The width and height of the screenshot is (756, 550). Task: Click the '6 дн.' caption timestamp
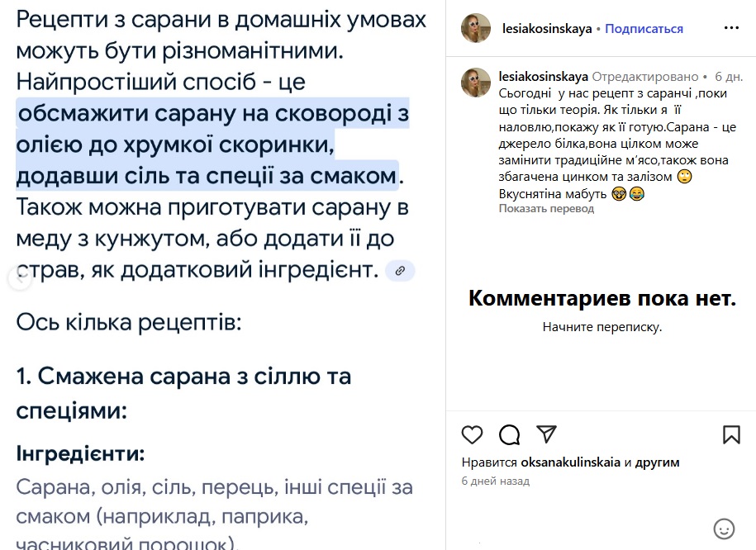[x=729, y=77]
